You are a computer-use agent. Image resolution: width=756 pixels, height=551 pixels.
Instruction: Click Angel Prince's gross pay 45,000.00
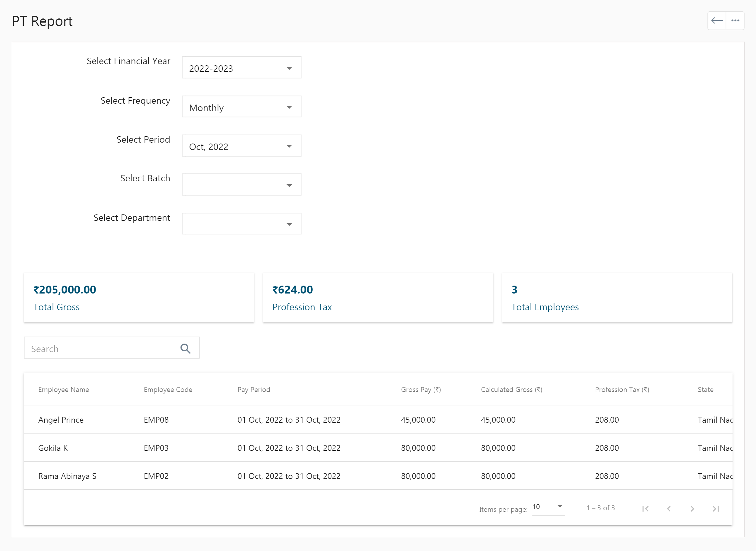(x=418, y=420)
